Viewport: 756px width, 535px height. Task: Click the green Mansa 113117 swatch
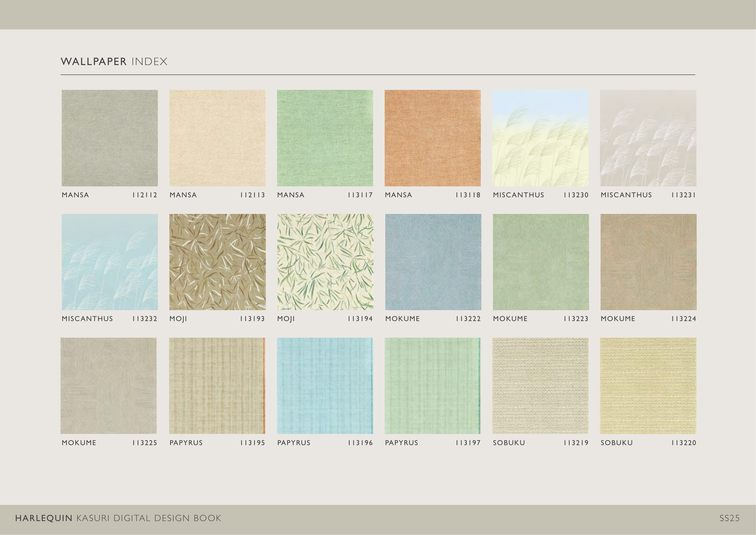[x=325, y=138]
